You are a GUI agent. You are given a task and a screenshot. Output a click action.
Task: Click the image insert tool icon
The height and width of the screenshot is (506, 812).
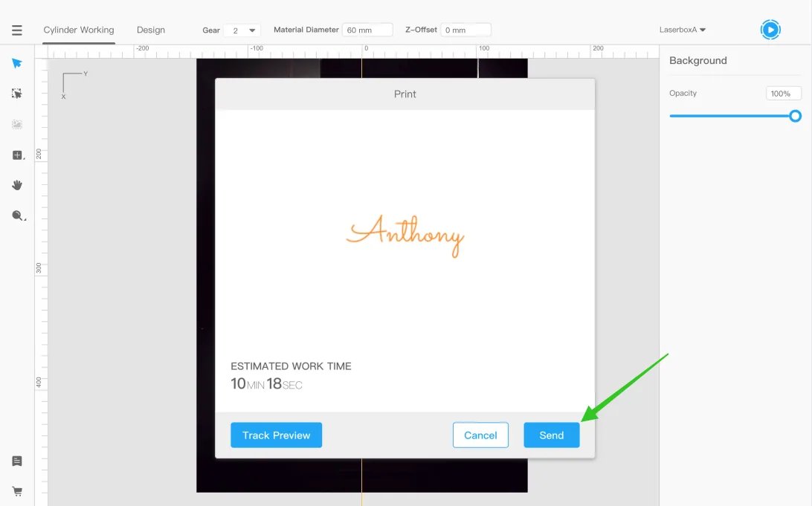pyautogui.click(x=17, y=124)
